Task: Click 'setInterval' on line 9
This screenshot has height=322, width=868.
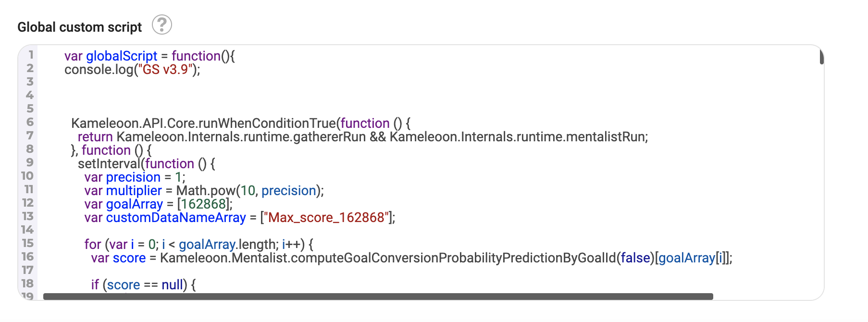Action: click(110, 164)
